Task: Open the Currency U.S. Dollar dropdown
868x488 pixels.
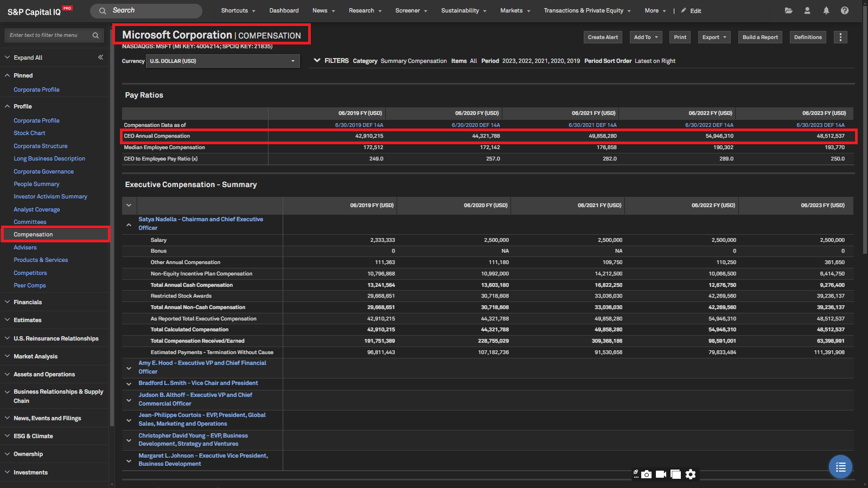Action: pos(222,61)
